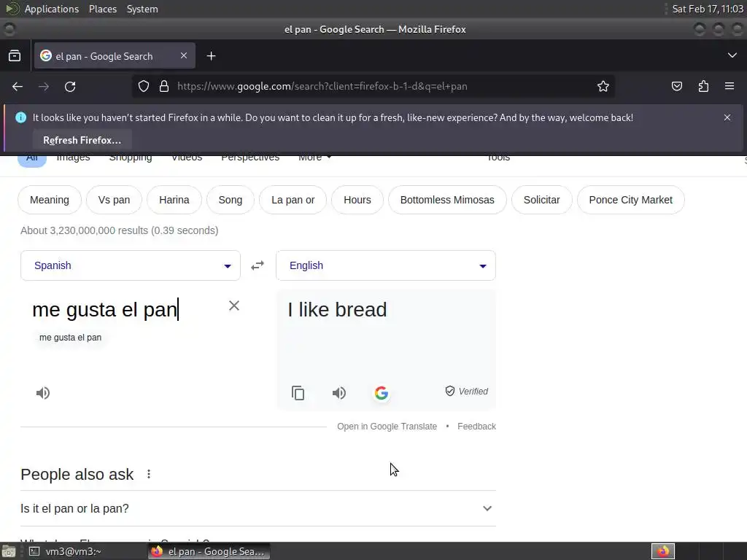
Task: Click the Firefox back arrow
Action: pos(18,87)
